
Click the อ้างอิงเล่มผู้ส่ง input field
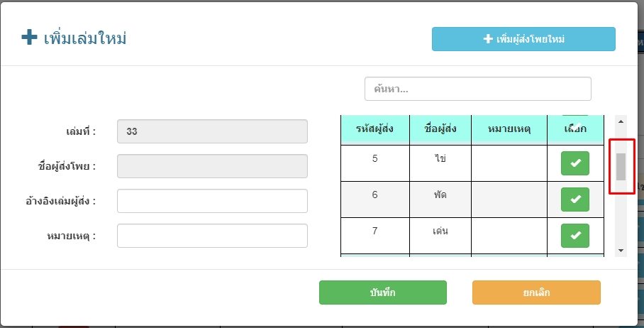click(x=212, y=201)
